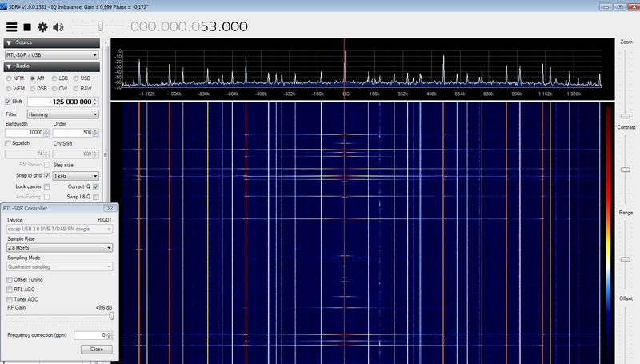The width and height of the screenshot is (640, 364).
Task: Open the Device ezcap USB dropdown
Action: 59,229
